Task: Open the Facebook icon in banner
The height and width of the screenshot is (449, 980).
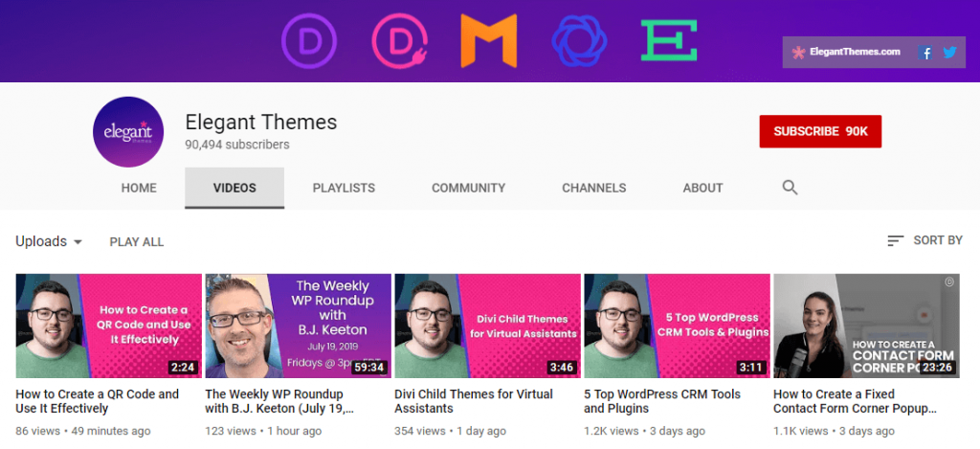Action: 925,53
